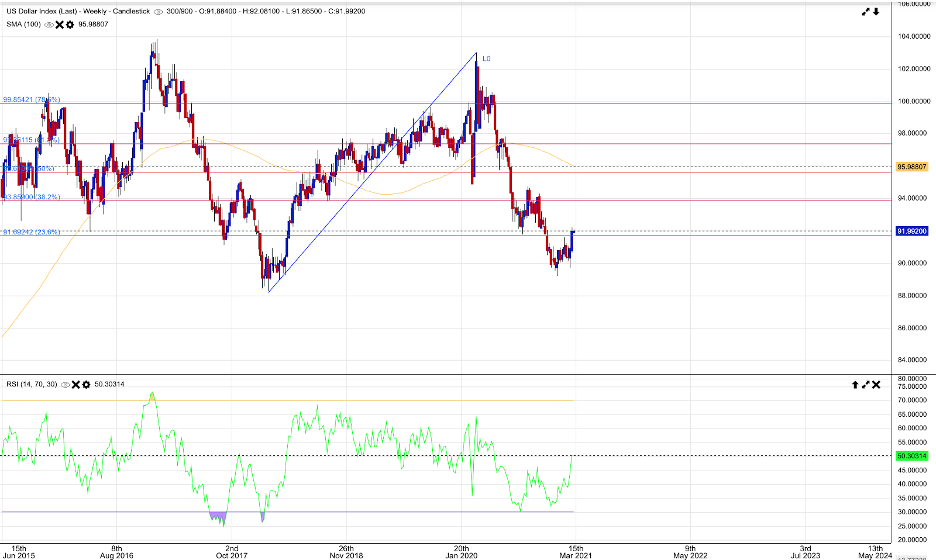This screenshot has height=560, width=936.
Task: Click the SMA value tag 95.98807 on the axis
Action: tap(912, 167)
